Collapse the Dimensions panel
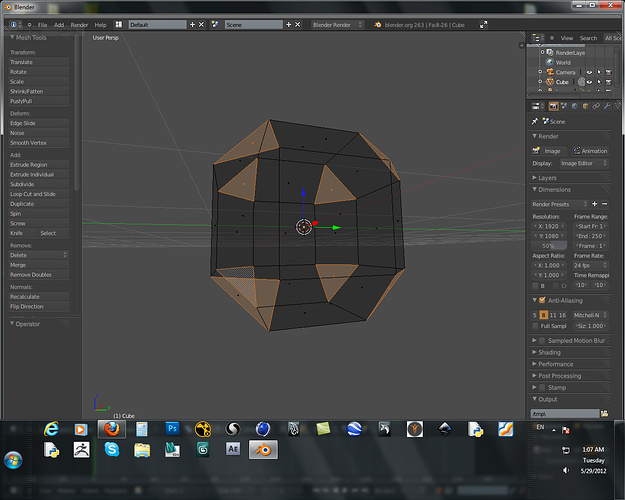The width and height of the screenshot is (625, 500). 552,190
